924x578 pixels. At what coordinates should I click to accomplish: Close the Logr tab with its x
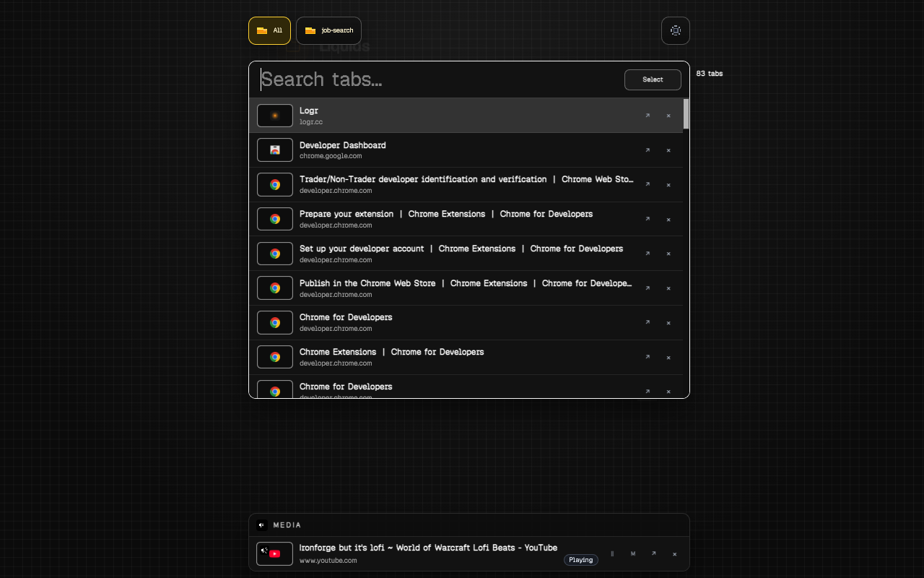[x=668, y=116]
